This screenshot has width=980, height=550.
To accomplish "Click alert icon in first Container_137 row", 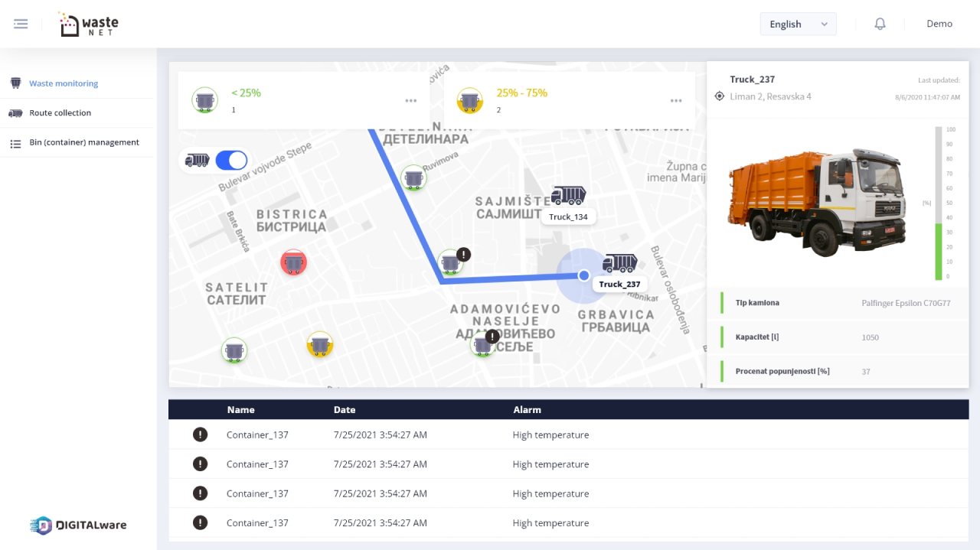I will click(x=200, y=434).
